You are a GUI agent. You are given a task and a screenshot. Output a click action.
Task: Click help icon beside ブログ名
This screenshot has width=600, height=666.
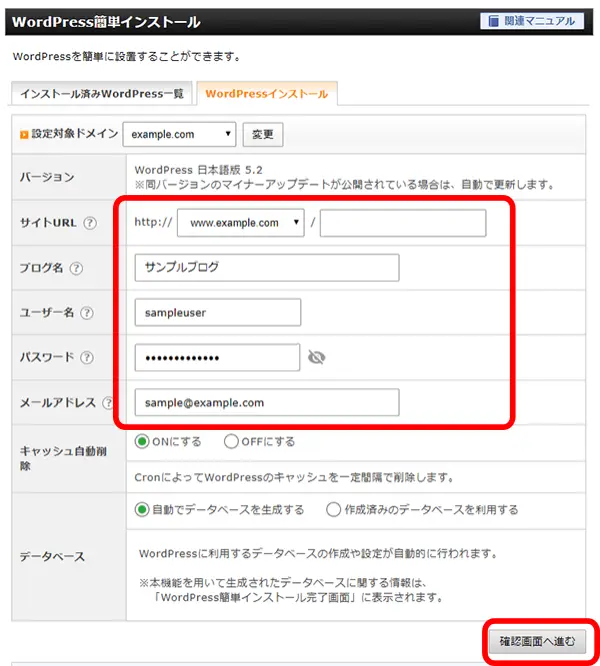point(77,268)
